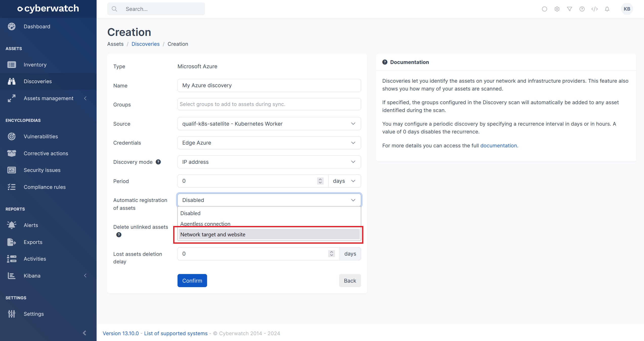
Task: Click the Search box
Action: [156, 9]
